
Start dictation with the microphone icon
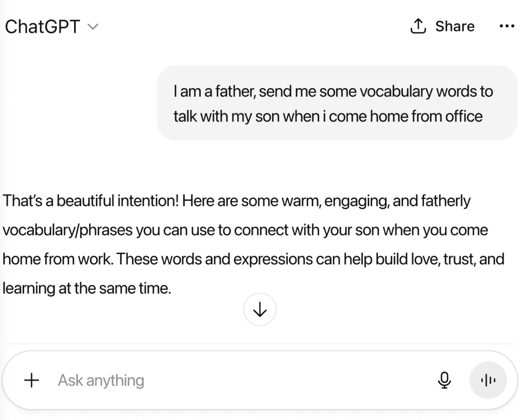pos(444,380)
